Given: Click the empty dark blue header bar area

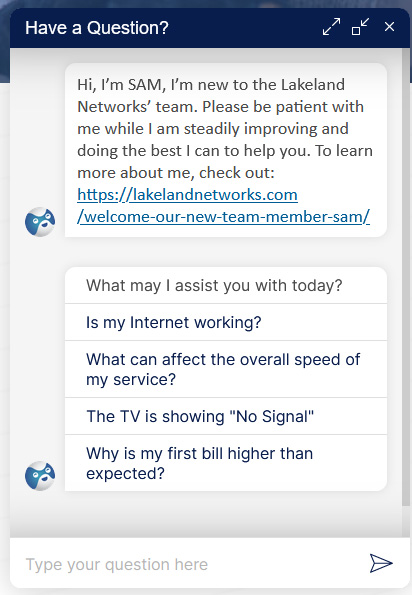Looking at the screenshot, I should [x=243, y=28].
